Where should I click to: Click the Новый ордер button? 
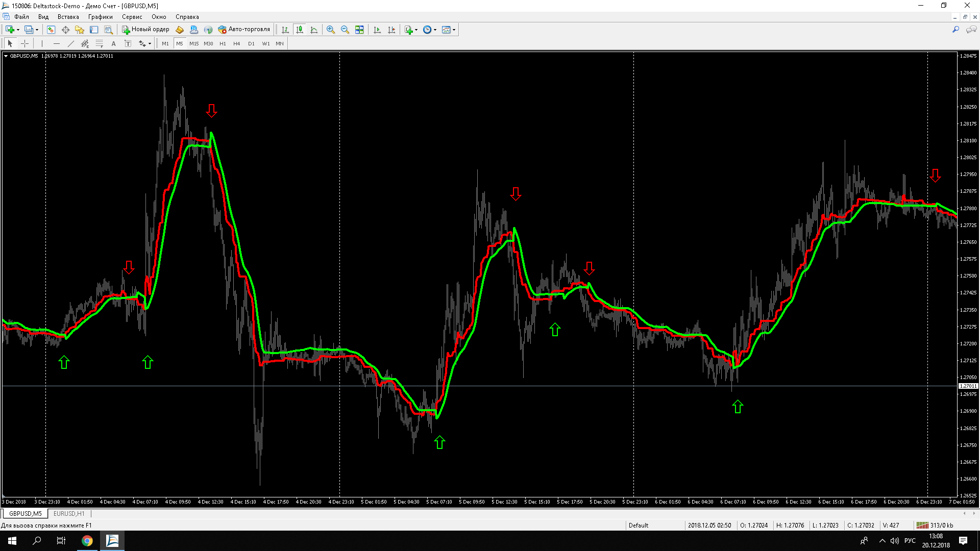[x=145, y=30]
